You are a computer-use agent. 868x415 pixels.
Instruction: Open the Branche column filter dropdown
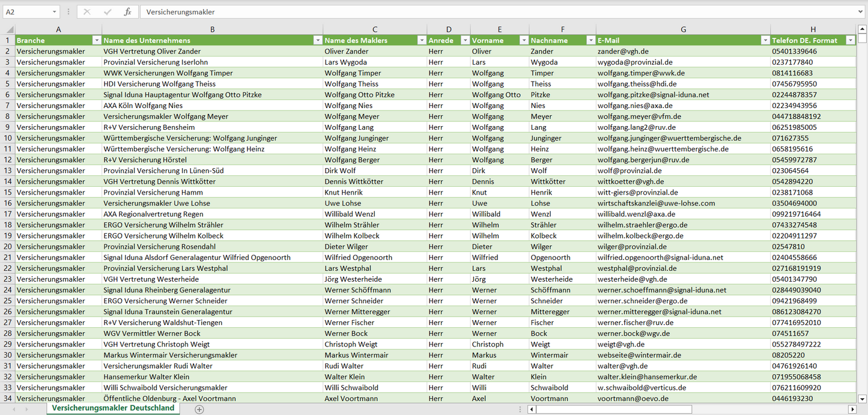96,40
